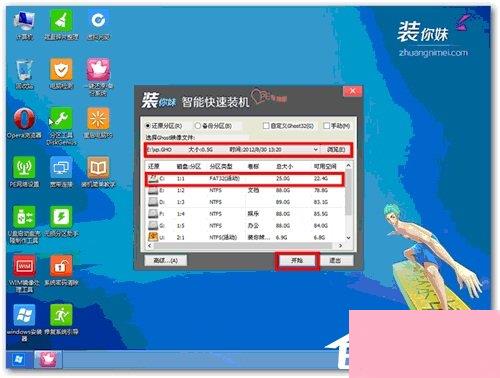This screenshot has width=500, height=378.
Task: Open the Recycle Bin desktop icon
Action: point(25,70)
